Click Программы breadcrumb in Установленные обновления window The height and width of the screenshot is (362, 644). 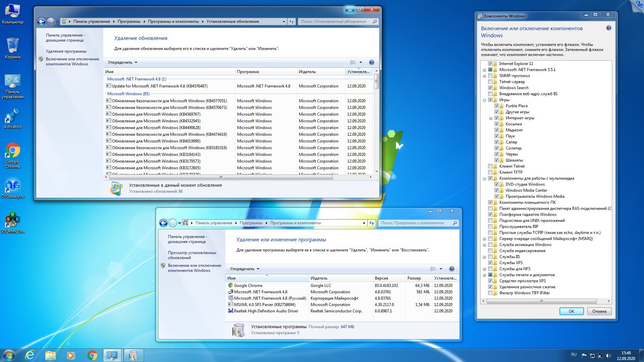pyautogui.click(x=129, y=21)
